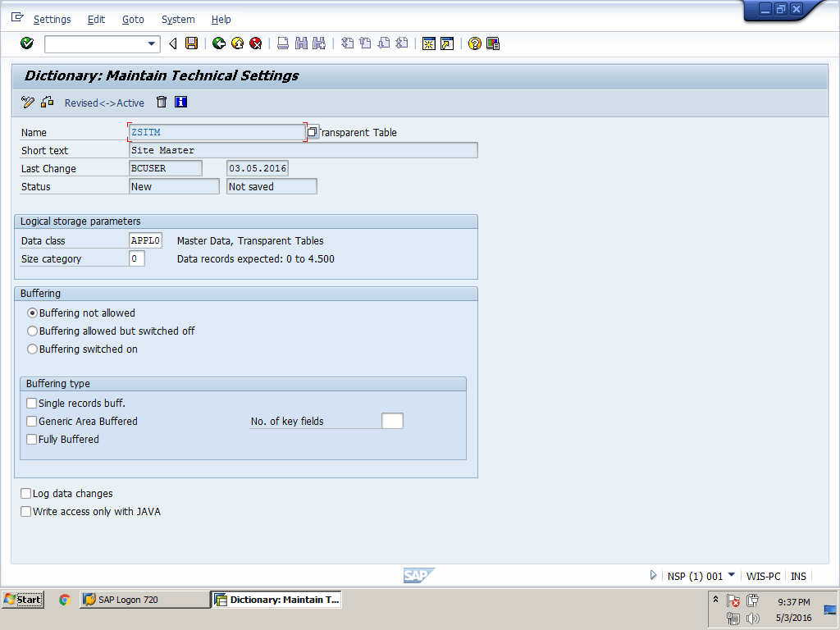This screenshot has height=630, width=840.
Task: Open the Goto menu
Action: [x=133, y=19]
